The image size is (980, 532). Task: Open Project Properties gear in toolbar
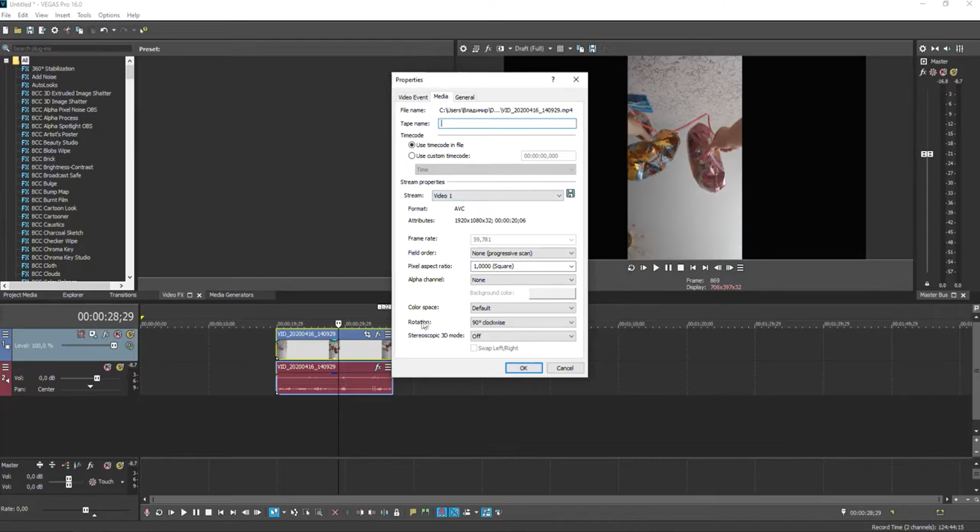(55, 30)
